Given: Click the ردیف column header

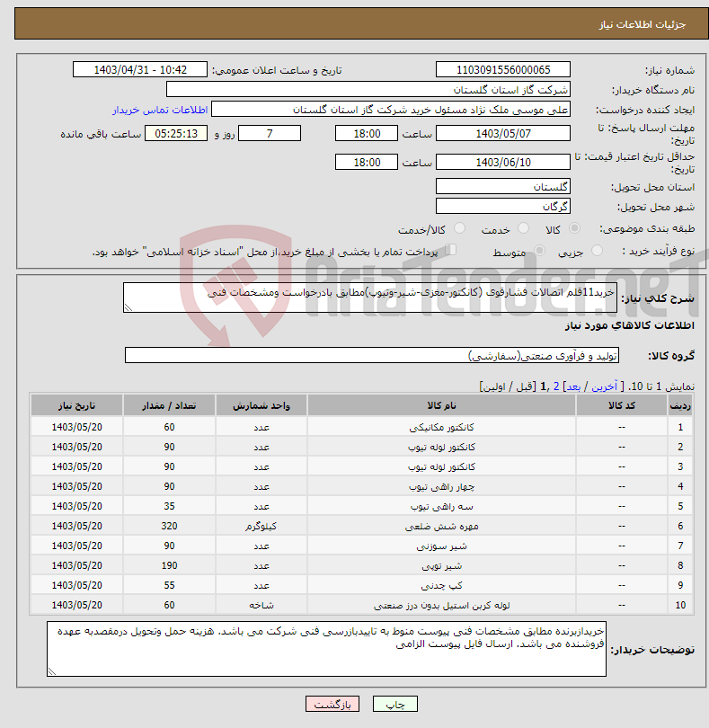Looking at the screenshot, I should [680, 405].
